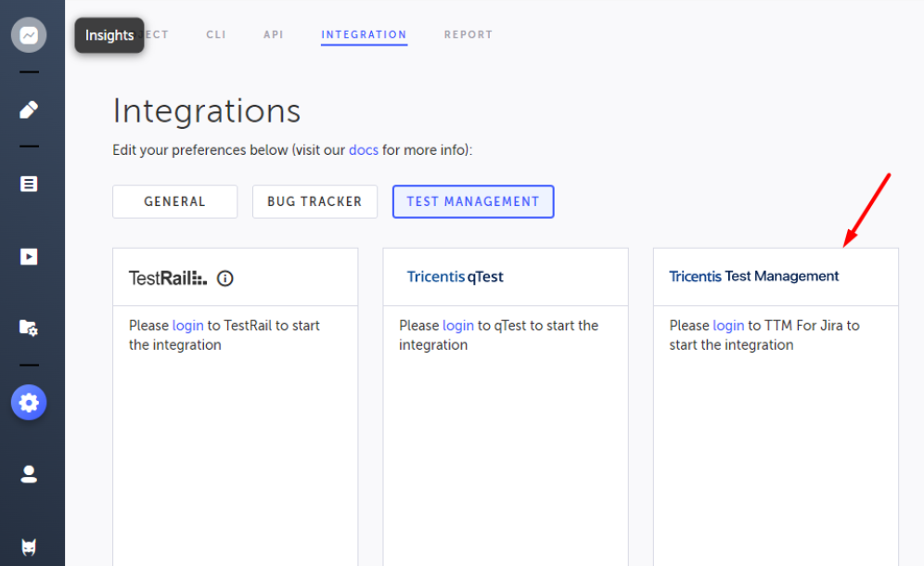Image resolution: width=924 pixels, height=566 pixels.
Task: Switch to the API tab
Action: click(274, 34)
